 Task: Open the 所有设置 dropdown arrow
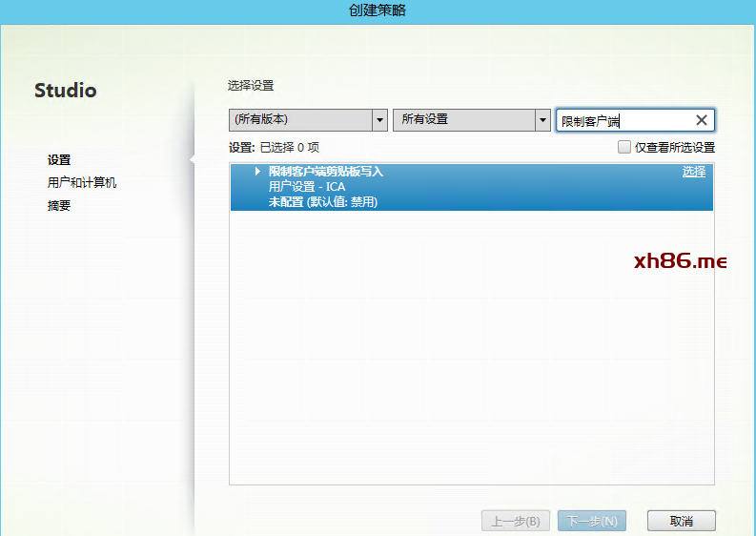[543, 120]
